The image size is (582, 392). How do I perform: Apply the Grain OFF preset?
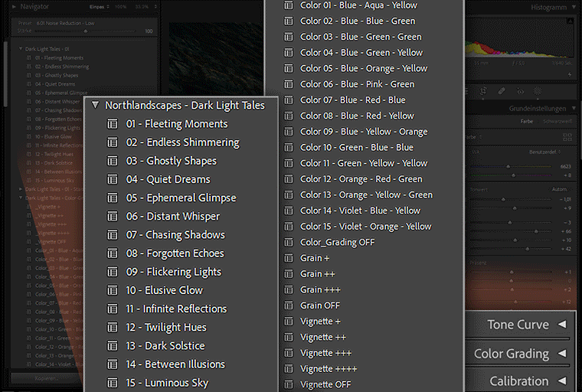coord(320,305)
